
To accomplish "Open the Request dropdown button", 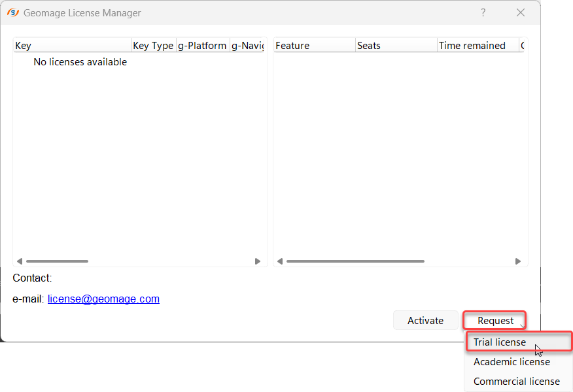I will point(495,321).
